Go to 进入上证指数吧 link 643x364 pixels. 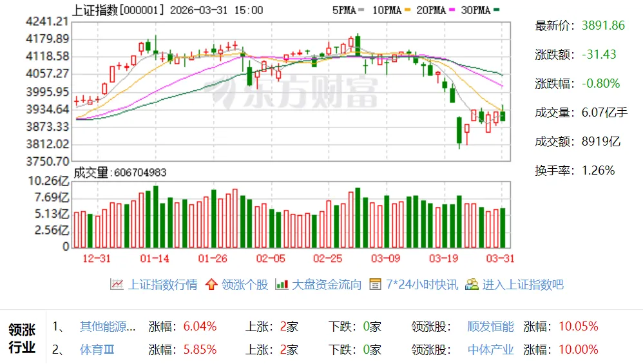pos(523,285)
